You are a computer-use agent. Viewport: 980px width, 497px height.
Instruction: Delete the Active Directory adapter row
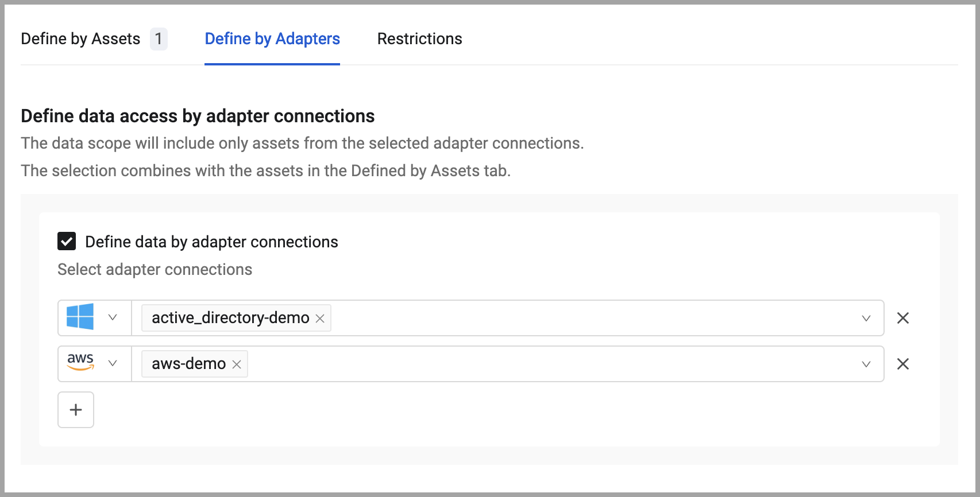903,318
